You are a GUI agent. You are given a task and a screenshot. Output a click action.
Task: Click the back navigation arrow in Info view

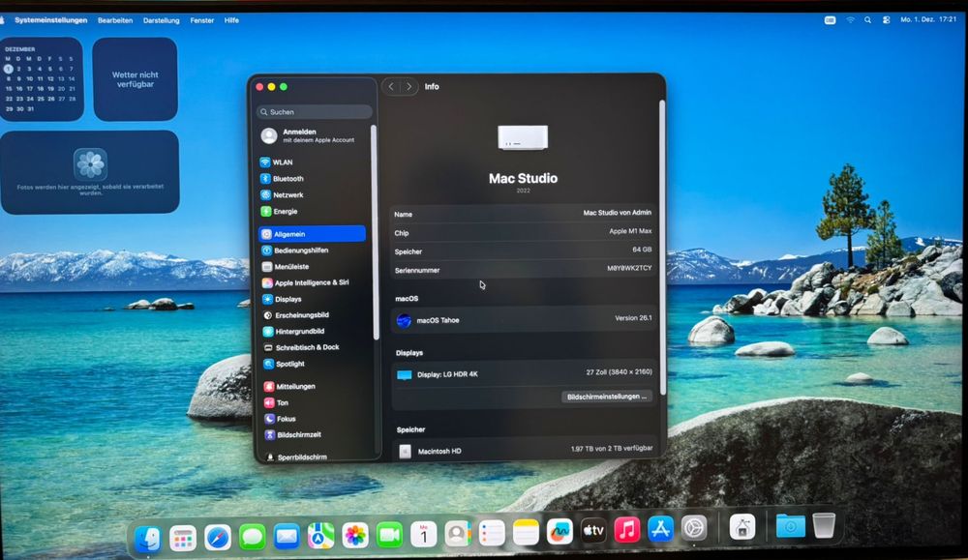click(x=390, y=86)
